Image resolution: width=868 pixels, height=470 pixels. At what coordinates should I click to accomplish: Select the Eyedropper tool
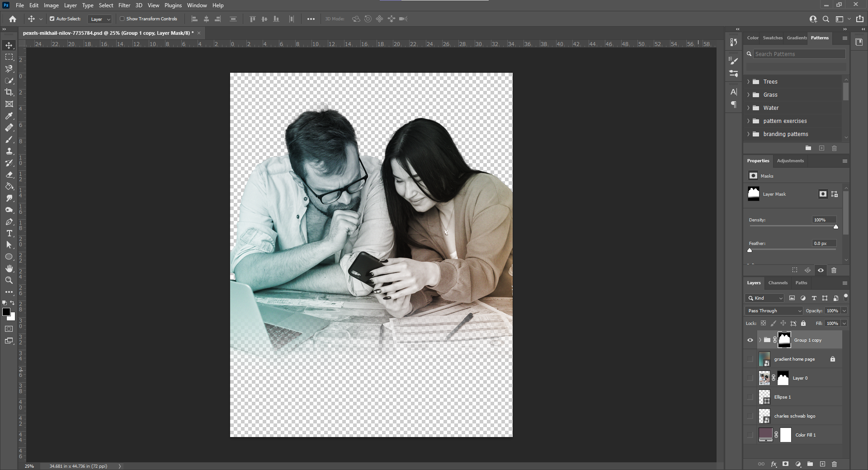coord(9,116)
